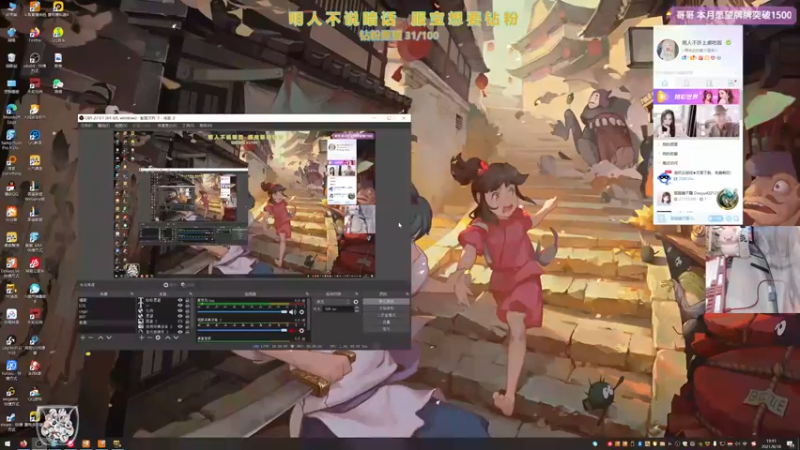Open scene transition properties gear
The height and width of the screenshot is (450, 800).
tap(356, 302)
